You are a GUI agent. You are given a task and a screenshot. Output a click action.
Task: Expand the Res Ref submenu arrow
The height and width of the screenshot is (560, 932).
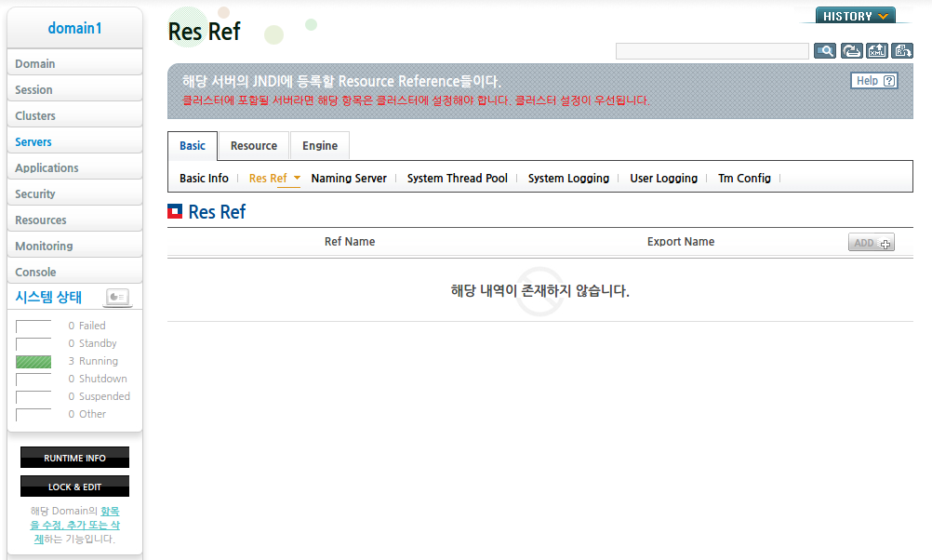click(297, 178)
